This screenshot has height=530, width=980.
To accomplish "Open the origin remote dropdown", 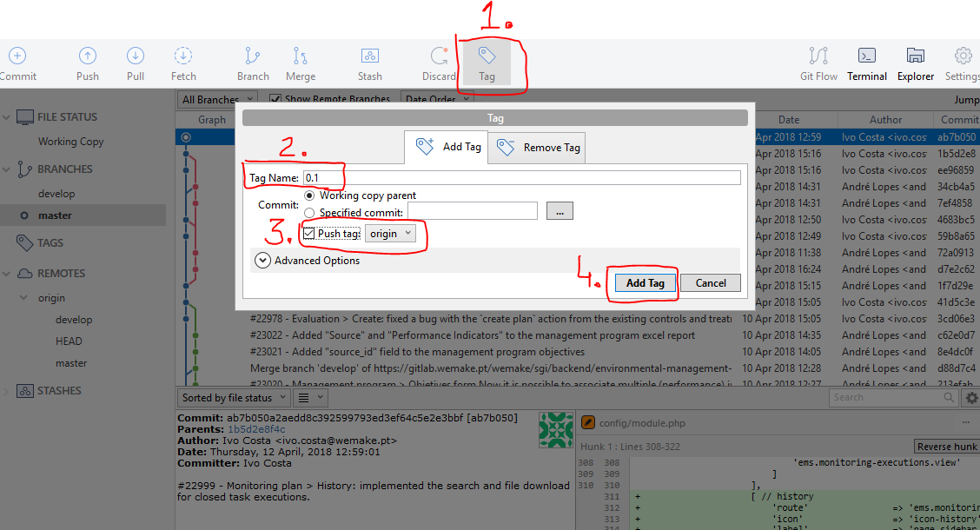I will [x=390, y=234].
